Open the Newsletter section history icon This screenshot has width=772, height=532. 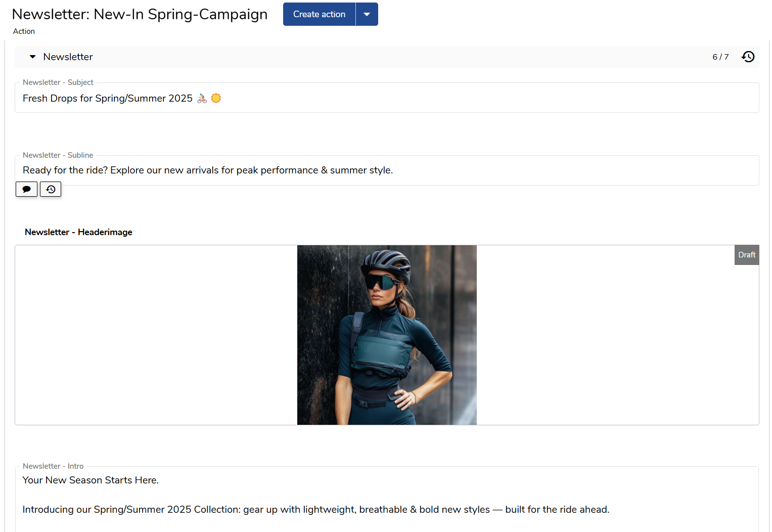click(748, 57)
